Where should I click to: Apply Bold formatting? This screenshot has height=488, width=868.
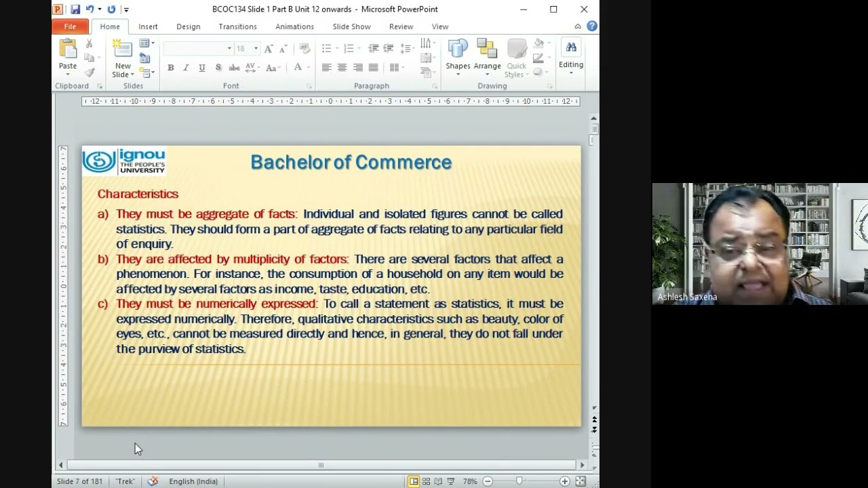point(171,68)
